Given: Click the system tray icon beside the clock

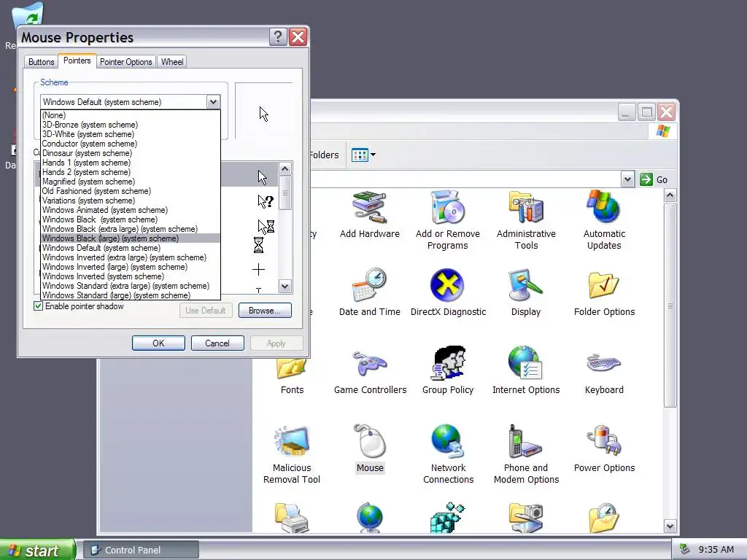Looking at the screenshot, I should [x=684, y=550].
